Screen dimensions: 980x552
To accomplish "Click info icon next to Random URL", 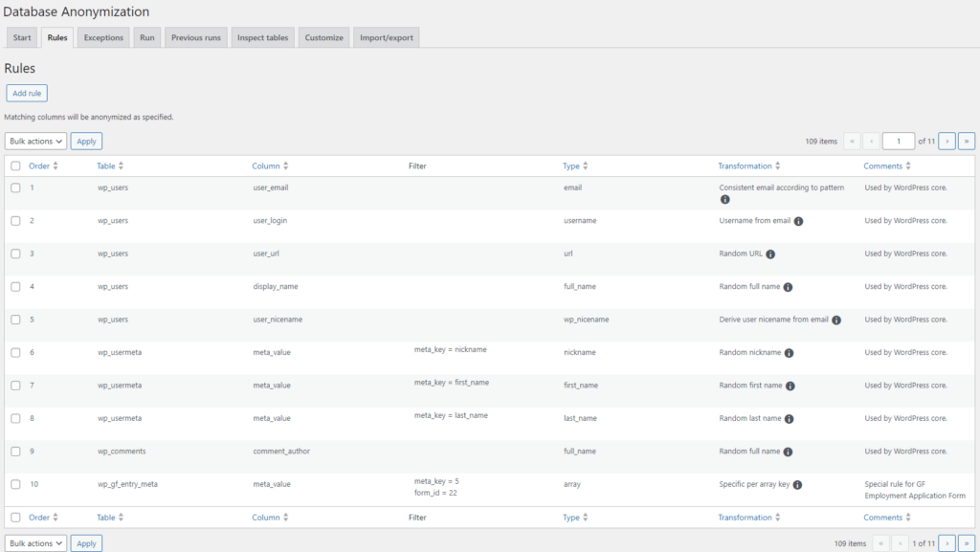I will coord(770,254).
